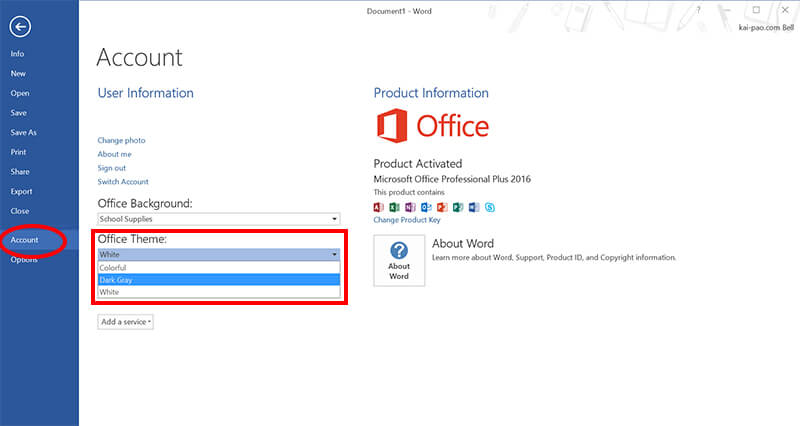The height and width of the screenshot is (426, 800).
Task: Click the orange PowerPoint app icon
Action: pos(442,207)
